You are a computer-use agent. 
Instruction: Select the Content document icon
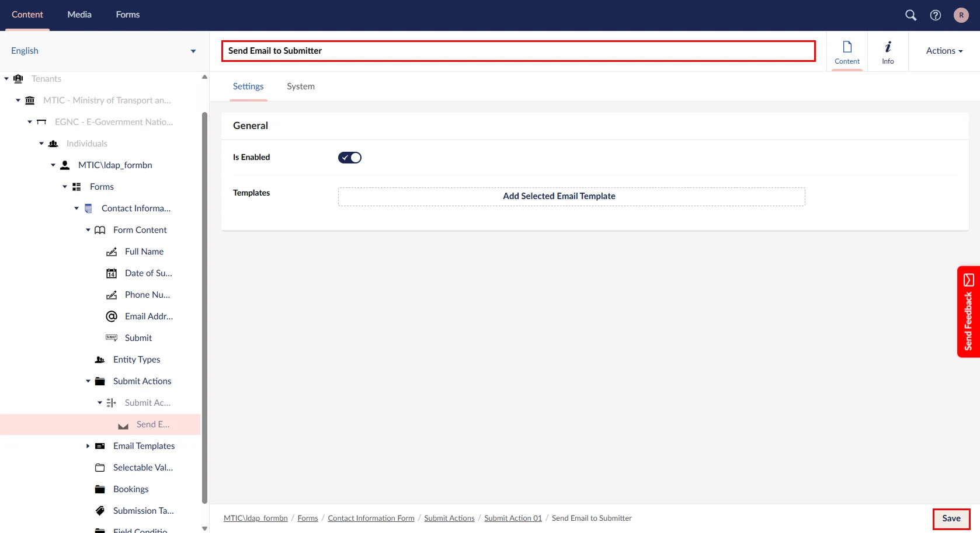(847, 51)
